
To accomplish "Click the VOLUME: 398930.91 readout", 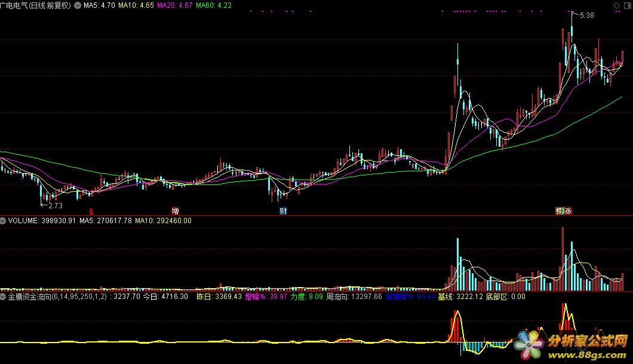I will pyautogui.click(x=42, y=221).
